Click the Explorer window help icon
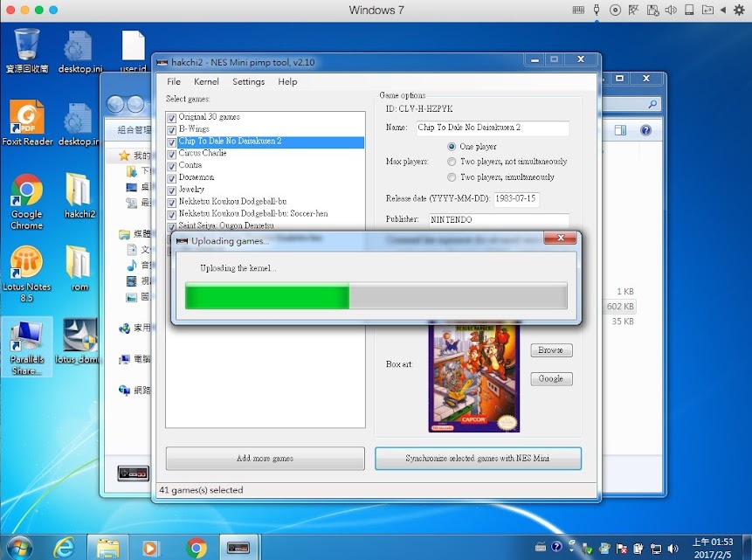The image size is (752, 560). (x=645, y=130)
